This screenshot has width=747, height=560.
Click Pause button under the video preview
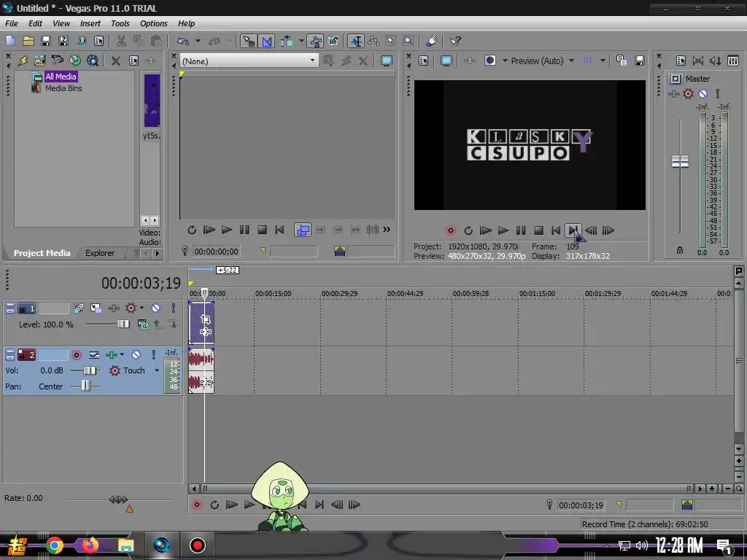pos(521,230)
